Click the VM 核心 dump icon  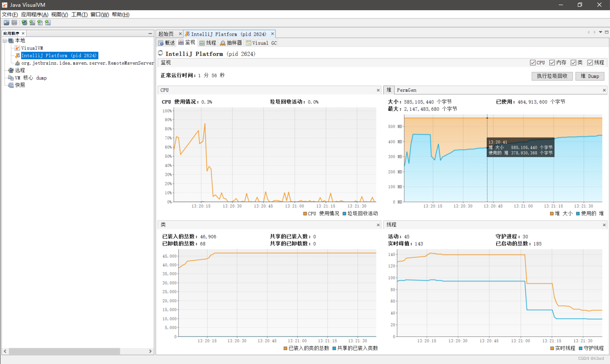click(11, 78)
